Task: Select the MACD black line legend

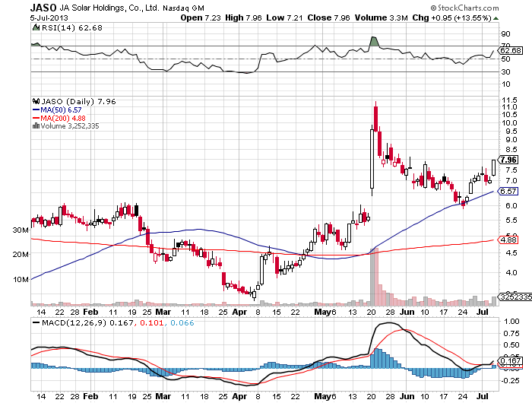Action: 36,322
